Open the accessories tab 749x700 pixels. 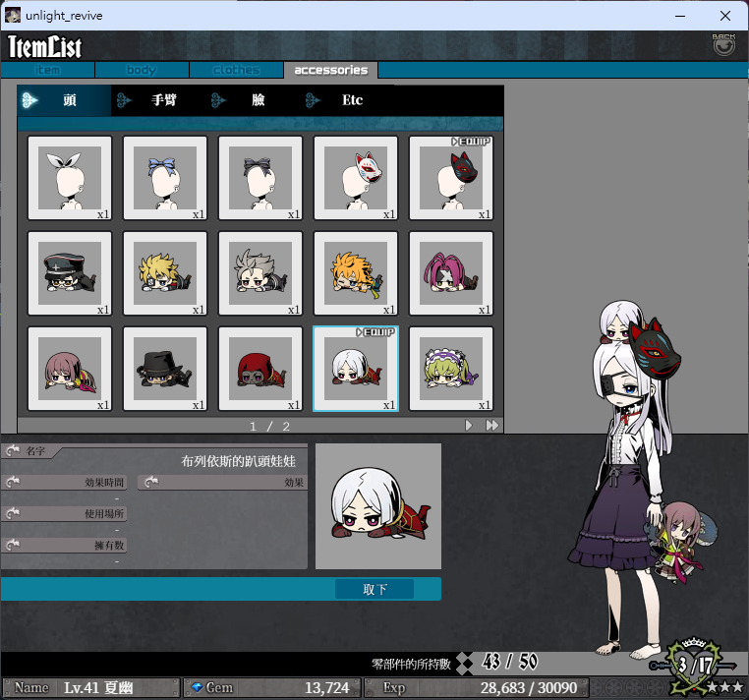tap(330, 70)
